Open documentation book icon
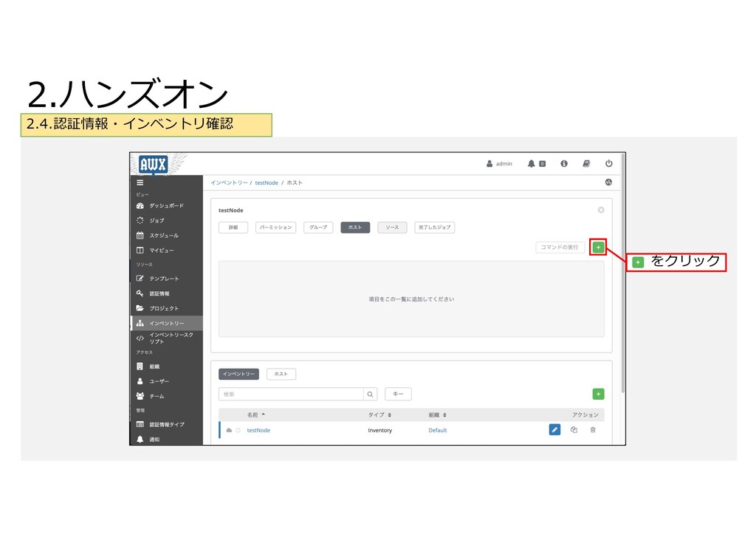This screenshot has height=535, width=756. pos(586,164)
